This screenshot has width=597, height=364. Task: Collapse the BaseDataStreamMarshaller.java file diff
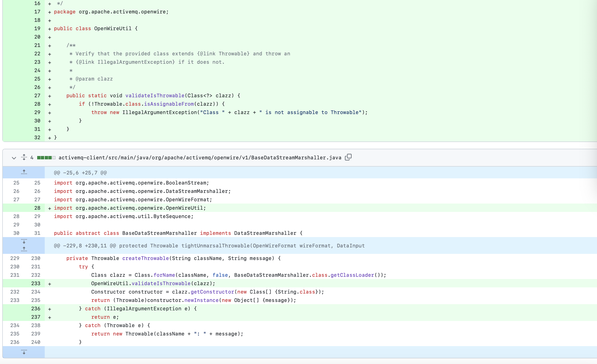pos(14,158)
